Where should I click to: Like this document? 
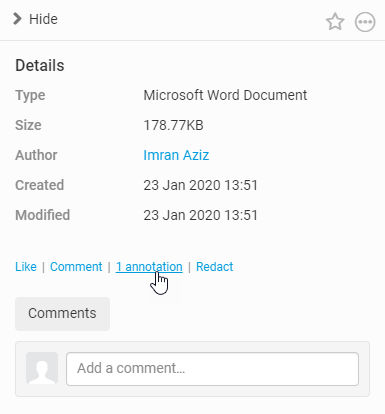tap(26, 267)
